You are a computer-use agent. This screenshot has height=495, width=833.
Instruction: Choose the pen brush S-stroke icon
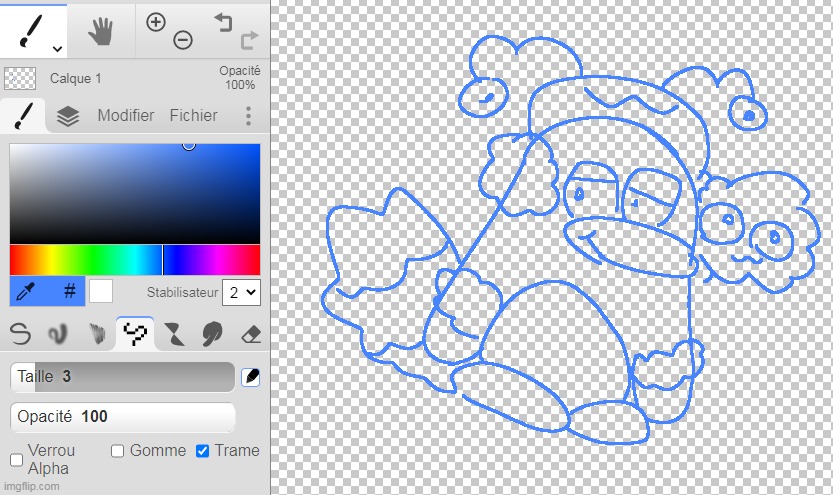[20, 334]
